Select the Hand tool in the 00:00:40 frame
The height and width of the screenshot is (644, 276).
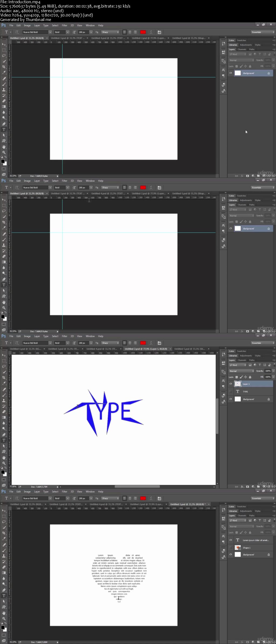(x=4, y=147)
